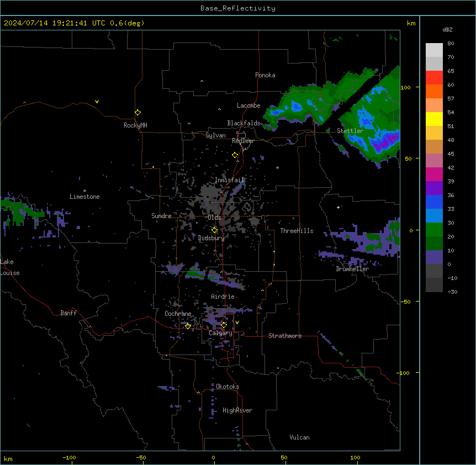The width and height of the screenshot is (476, 465).
Task: Click the white star marker east of Innisfail
Action: [277, 167]
